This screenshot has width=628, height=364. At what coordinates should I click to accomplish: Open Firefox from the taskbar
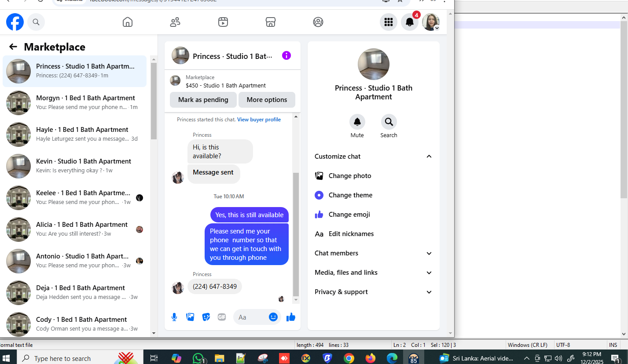(371, 358)
